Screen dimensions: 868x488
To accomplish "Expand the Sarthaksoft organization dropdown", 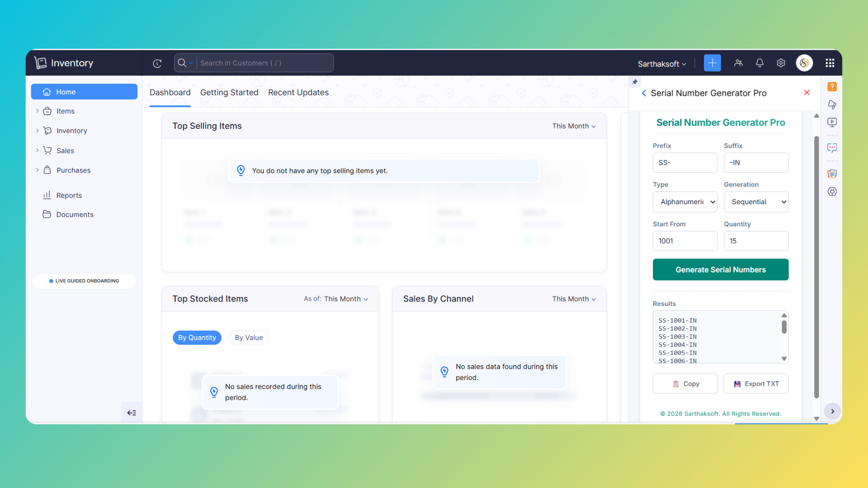I will coord(662,64).
